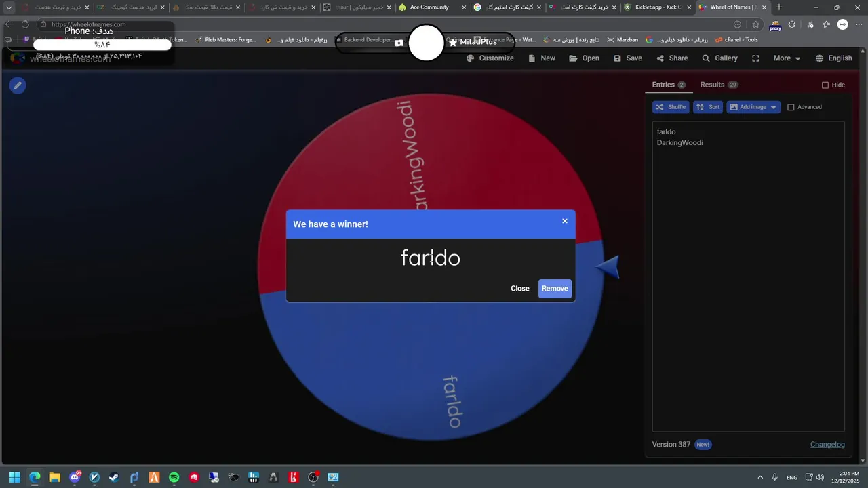This screenshot has width=868, height=488.
Task: Change language from English
Action: coord(833,58)
